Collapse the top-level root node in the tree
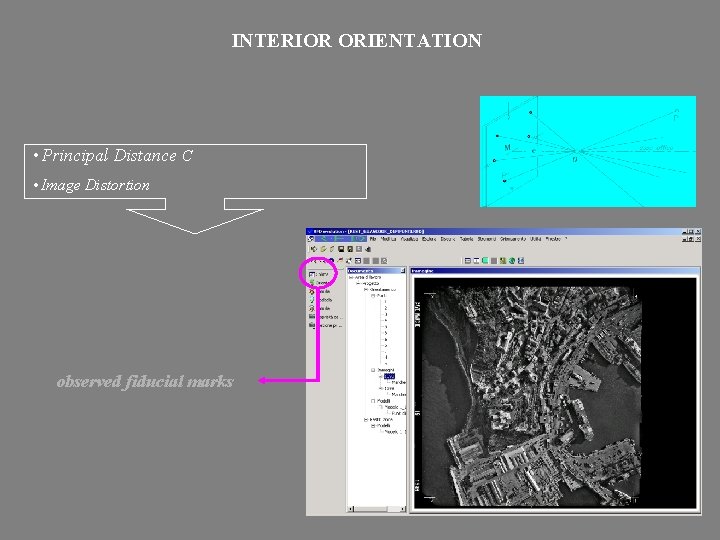 351,277
